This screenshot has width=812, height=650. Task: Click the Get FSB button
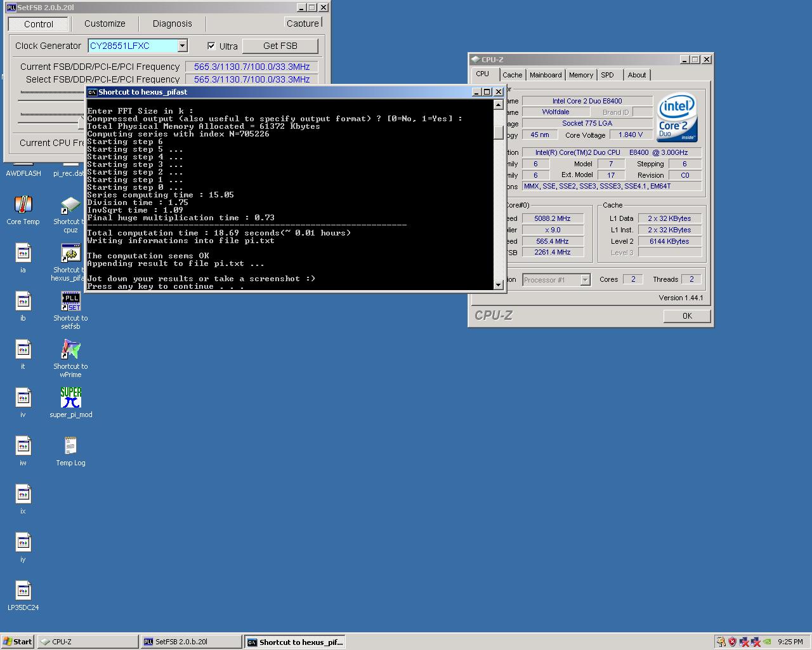click(x=280, y=46)
